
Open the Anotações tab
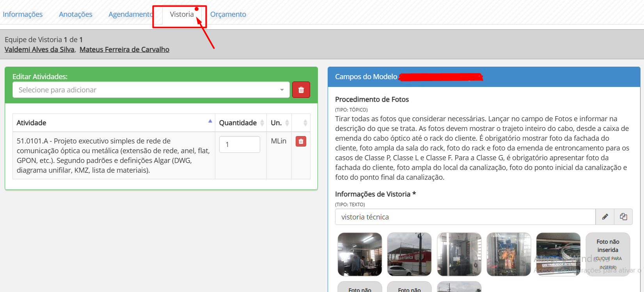pos(76,14)
